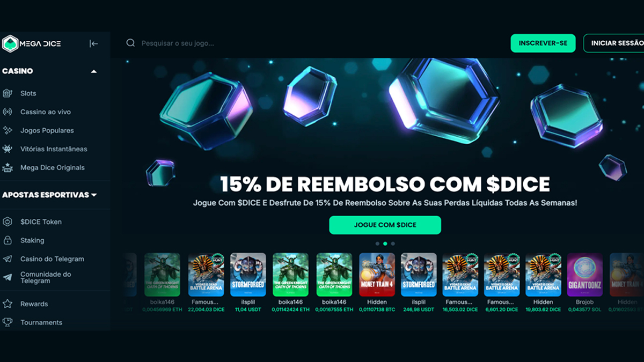644x362 pixels.
Task: Click the INSCREVER-SE button
Action: click(x=543, y=43)
